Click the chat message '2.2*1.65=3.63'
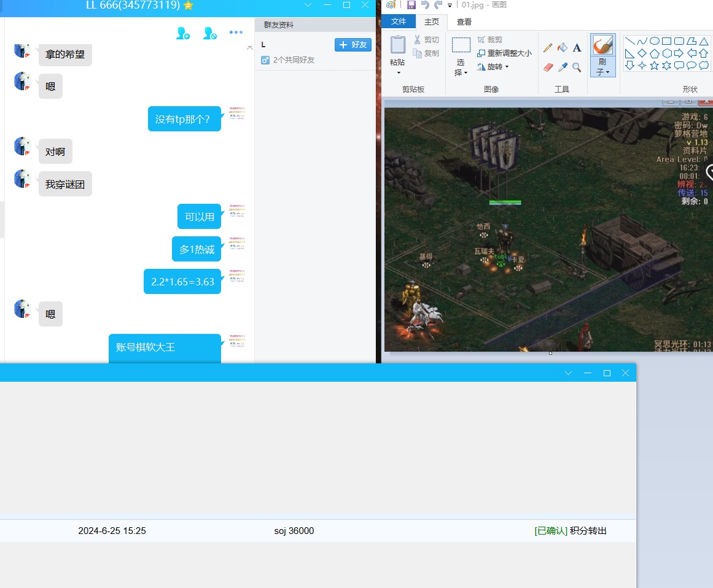The width and height of the screenshot is (713, 588). (x=182, y=282)
